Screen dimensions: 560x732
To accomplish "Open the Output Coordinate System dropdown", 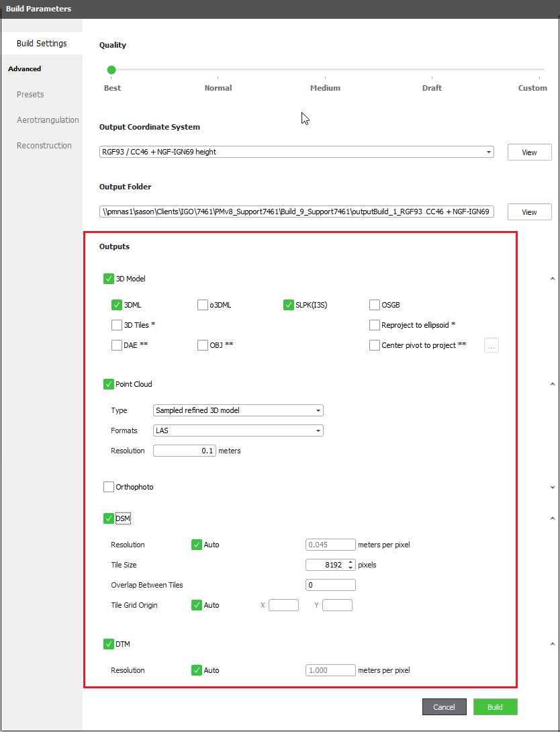I will coord(296,152).
